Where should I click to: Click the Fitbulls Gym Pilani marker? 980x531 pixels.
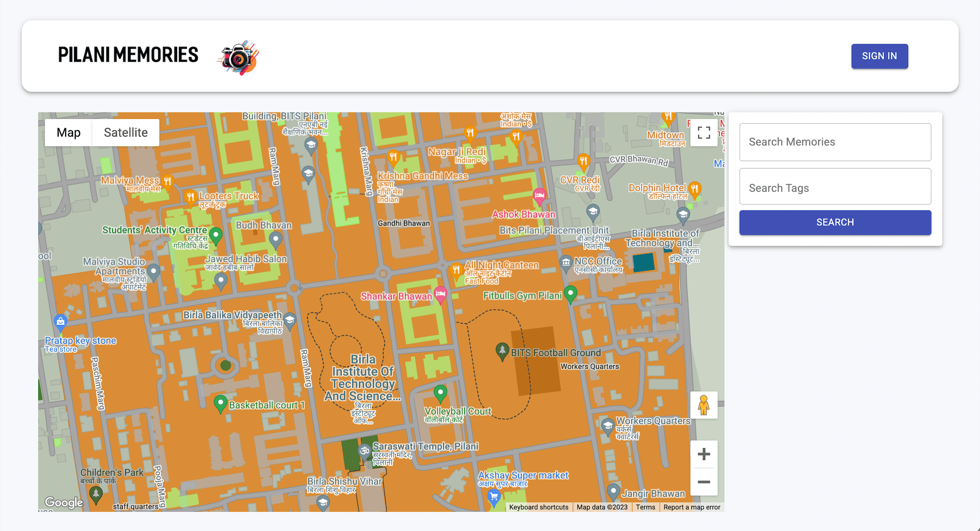[x=571, y=294]
